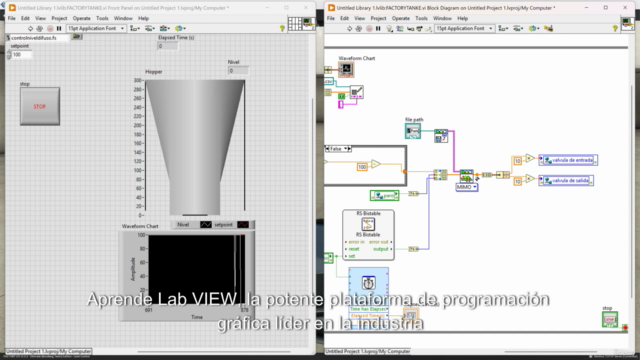
Task: Open the Project menu in the Block Diagram
Action: coord(378,18)
